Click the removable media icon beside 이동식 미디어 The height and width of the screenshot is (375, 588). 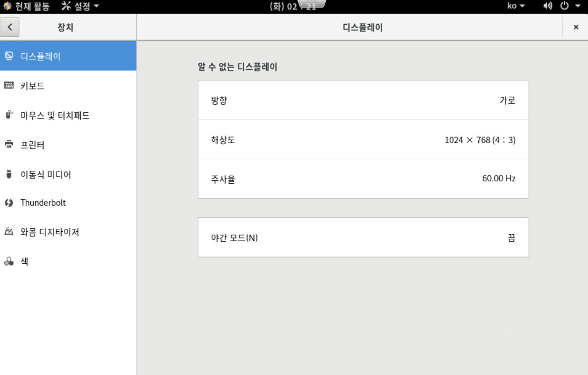(x=9, y=174)
